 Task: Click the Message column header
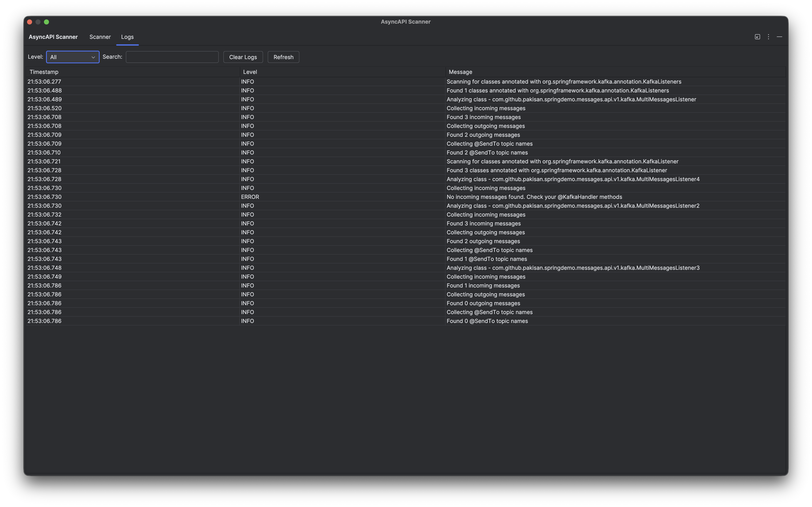[460, 72]
